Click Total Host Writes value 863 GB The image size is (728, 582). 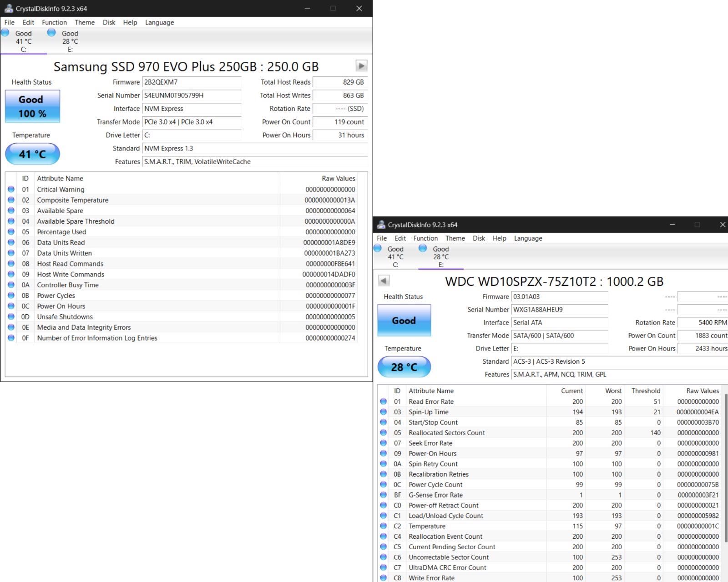tap(340, 95)
